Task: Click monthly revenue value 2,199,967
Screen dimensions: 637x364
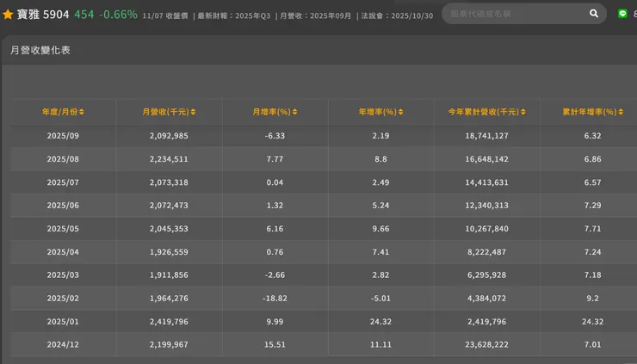Action: (169, 344)
